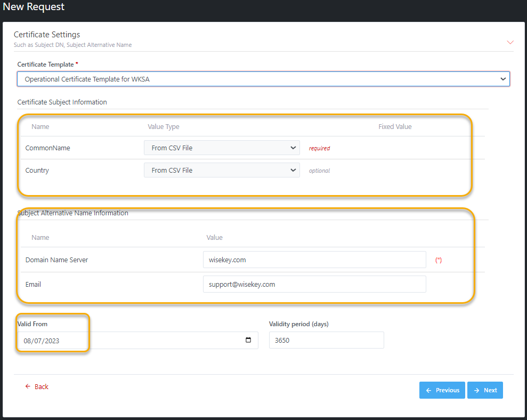Click the Valid From date text 08/07/2023

point(42,341)
